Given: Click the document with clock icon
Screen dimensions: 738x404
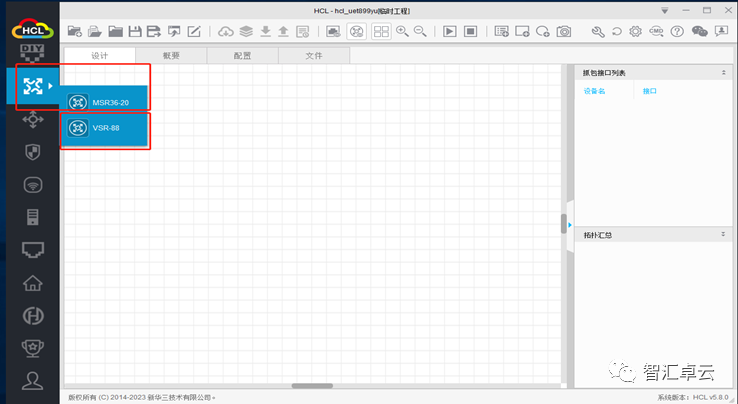Looking at the screenshot, I should pyautogui.click(x=303, y=32).
